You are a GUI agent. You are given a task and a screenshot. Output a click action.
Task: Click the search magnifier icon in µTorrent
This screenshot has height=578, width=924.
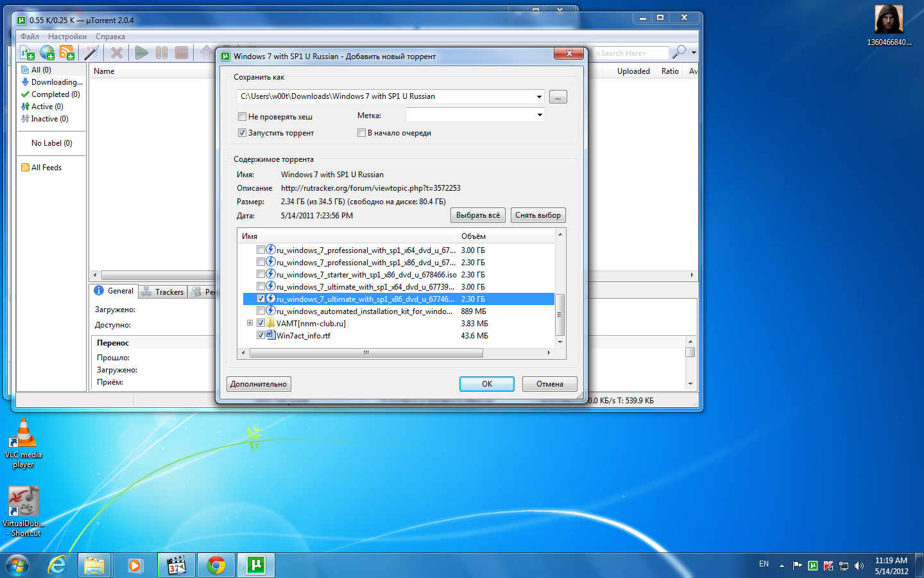pyautogui.click(x=679, y=53)
